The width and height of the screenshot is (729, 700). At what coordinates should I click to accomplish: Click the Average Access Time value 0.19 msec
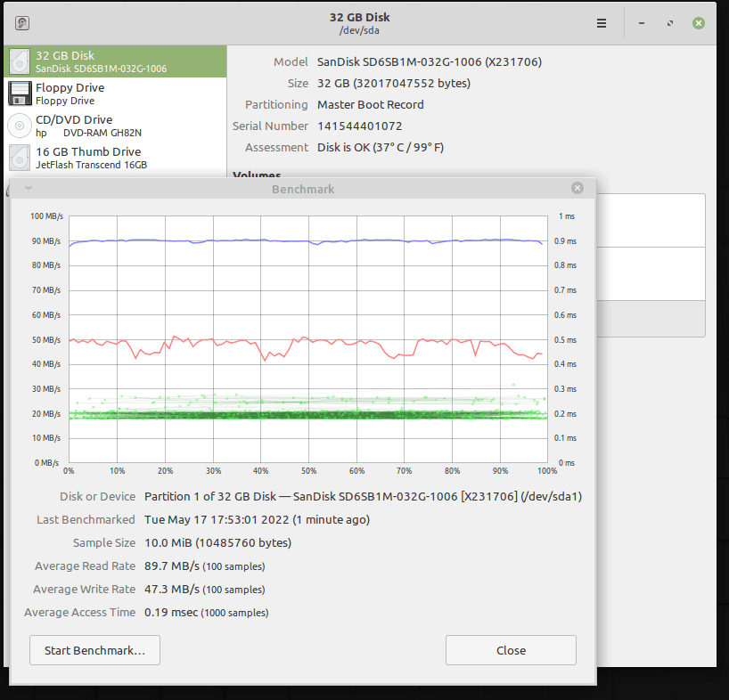point(207,613)
